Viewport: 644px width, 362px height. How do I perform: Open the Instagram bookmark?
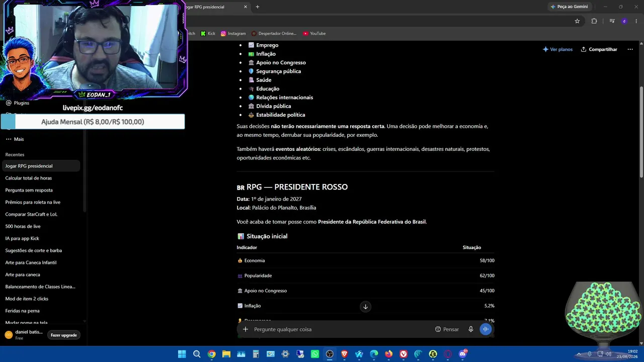tap(233, 33)
